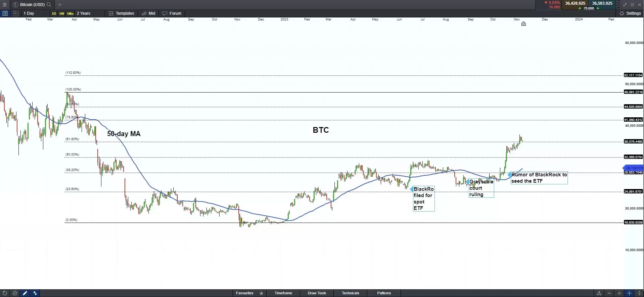Click the vertical scale adjust icon

click(x=639, y=293)
